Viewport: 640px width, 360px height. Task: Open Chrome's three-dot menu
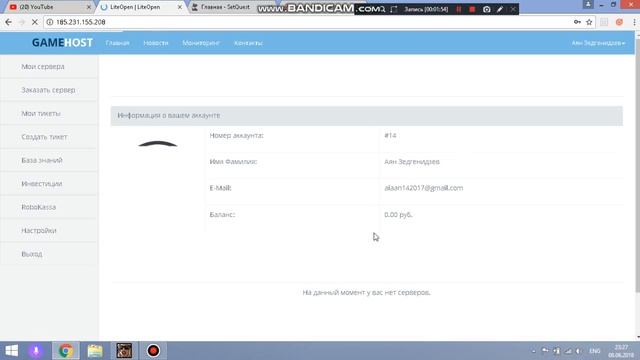tap(634, 22)
